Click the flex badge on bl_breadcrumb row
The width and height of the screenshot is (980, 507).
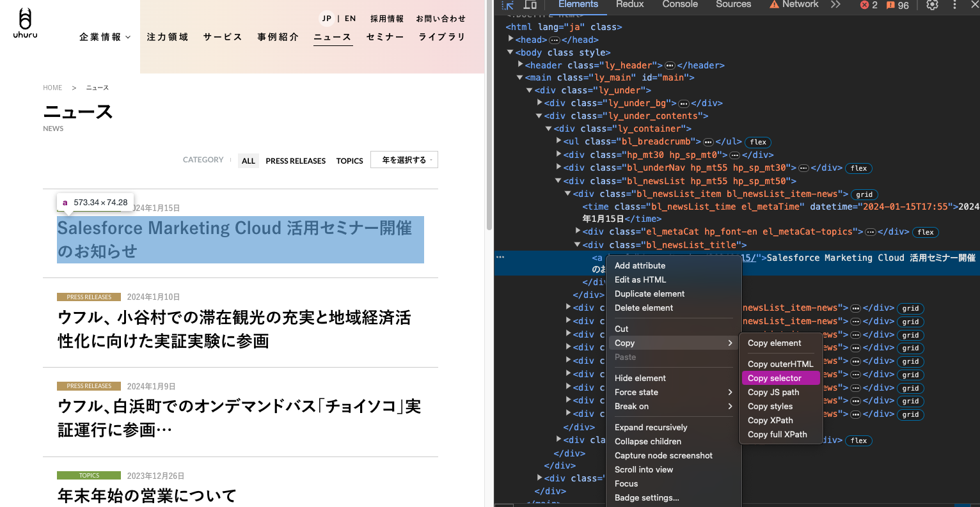point(758,142)
